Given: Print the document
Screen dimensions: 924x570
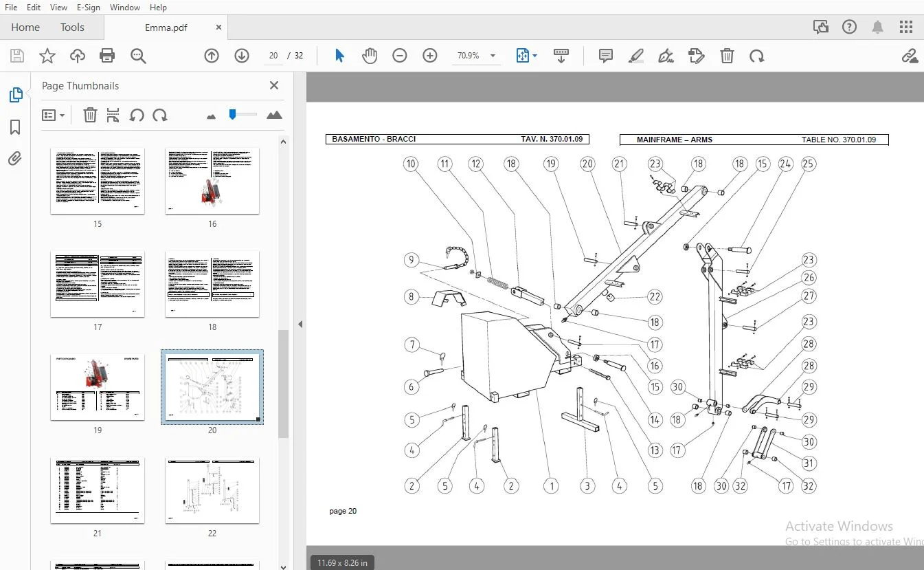Looking at the screenshot, I should [x=107, y=56].
